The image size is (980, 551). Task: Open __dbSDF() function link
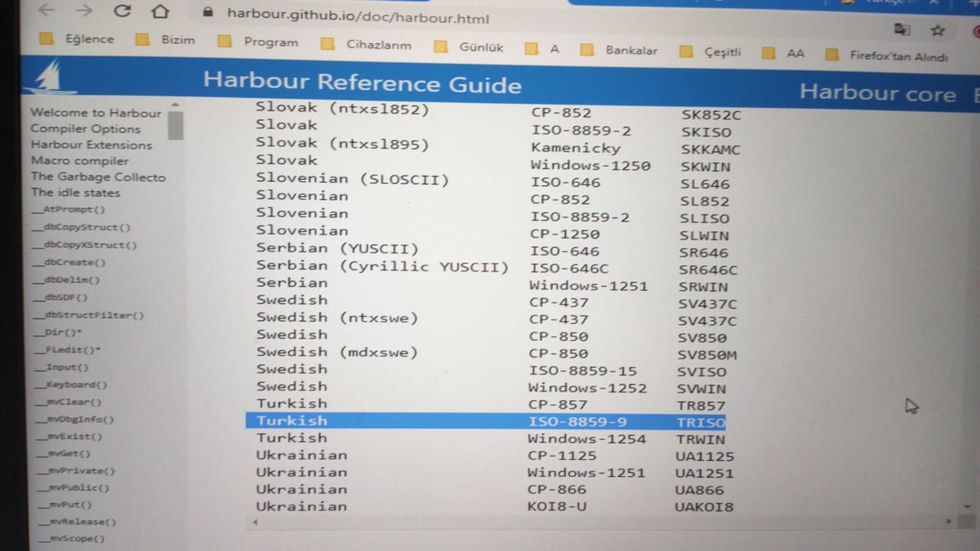[x=61, y=298]
